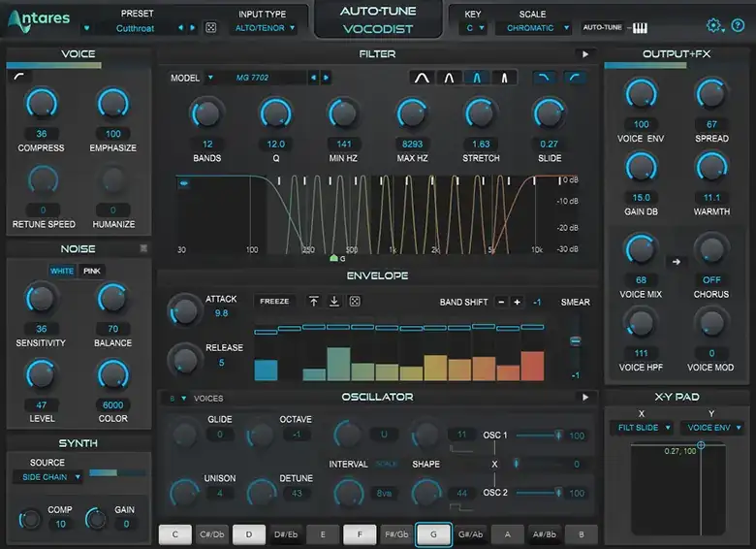Increase band shift with plus button
The width and height of the screenshot is (756, 549).
(x=518, y=302)
